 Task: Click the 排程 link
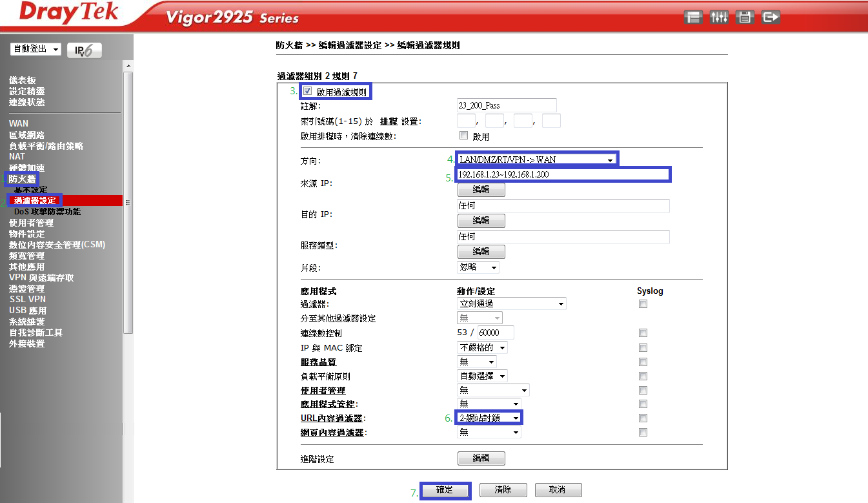coord(389,121)
